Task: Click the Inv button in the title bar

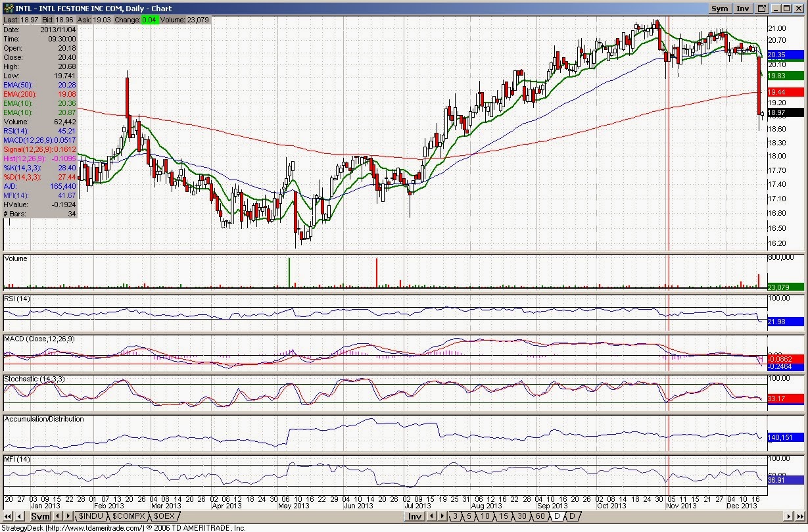Action: (x=743, y=9)
